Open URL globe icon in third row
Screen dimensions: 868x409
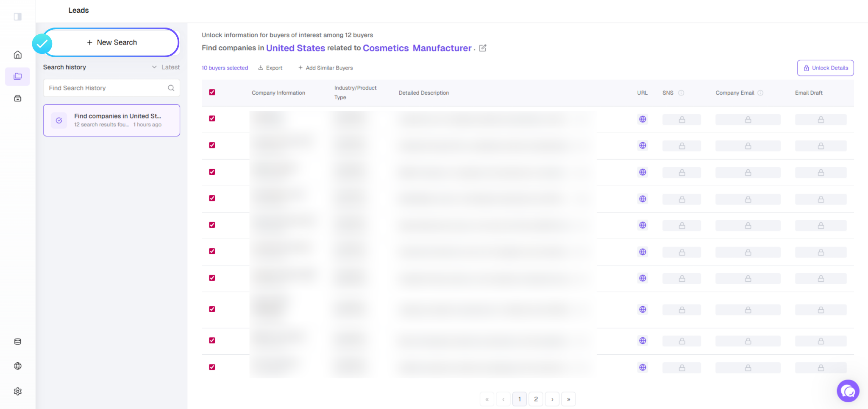(x=643, y=172)
